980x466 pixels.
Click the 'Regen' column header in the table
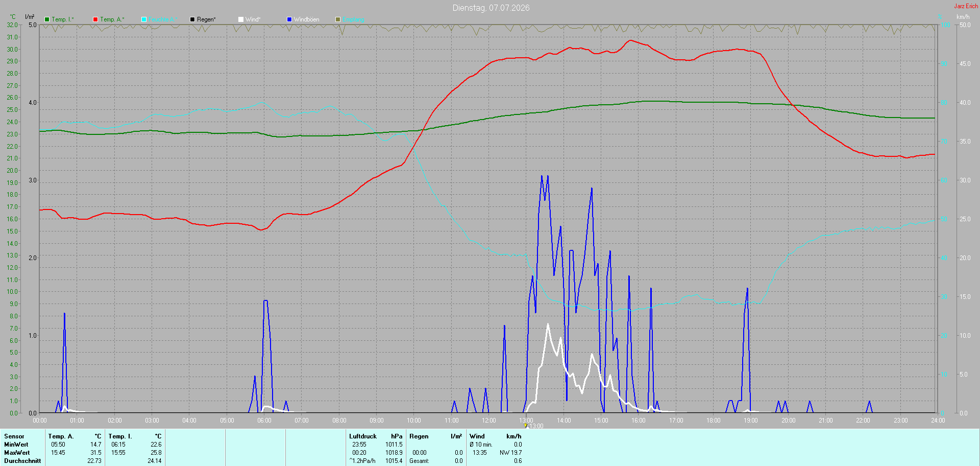(419, 436)
